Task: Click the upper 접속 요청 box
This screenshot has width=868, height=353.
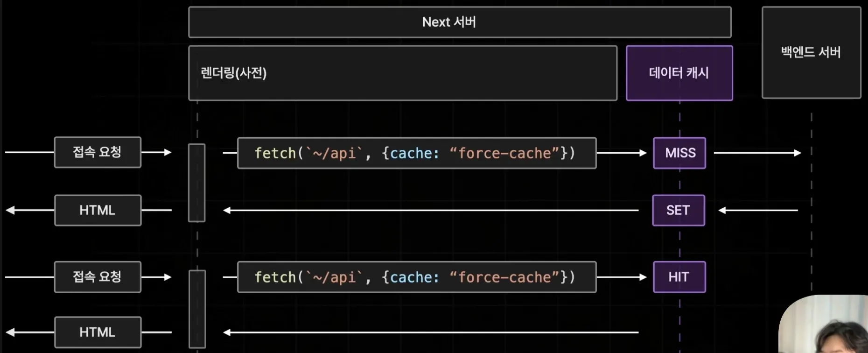Action: pyautogui.click(x=98, y=152)
